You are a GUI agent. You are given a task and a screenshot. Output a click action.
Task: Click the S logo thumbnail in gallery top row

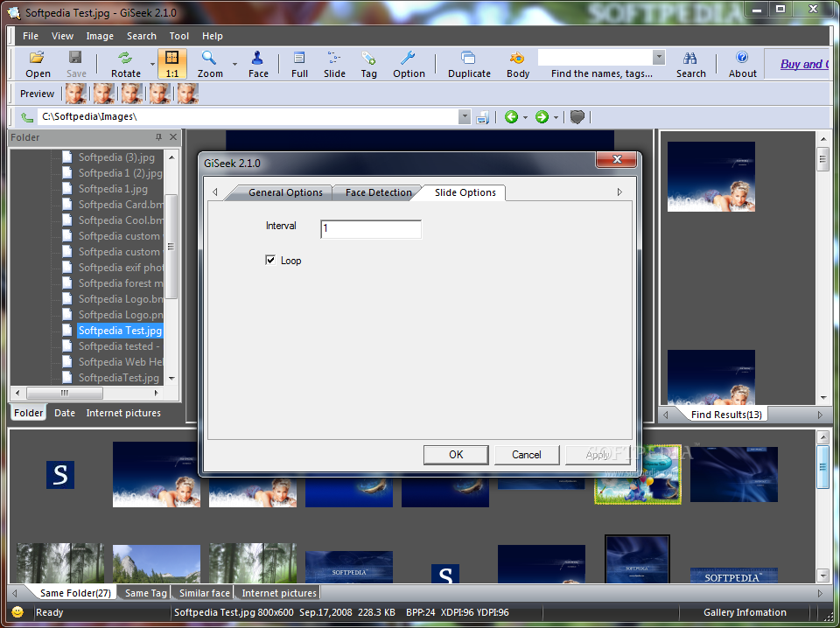click(60, 474)
